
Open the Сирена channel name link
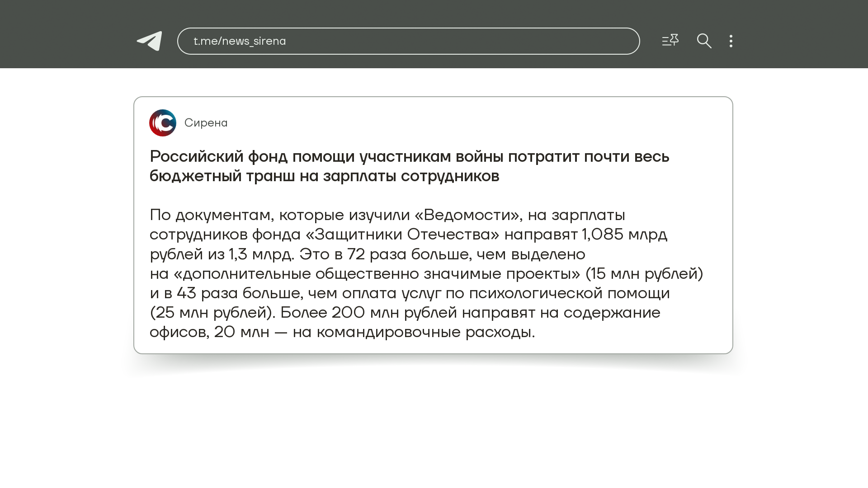point(206,123)
